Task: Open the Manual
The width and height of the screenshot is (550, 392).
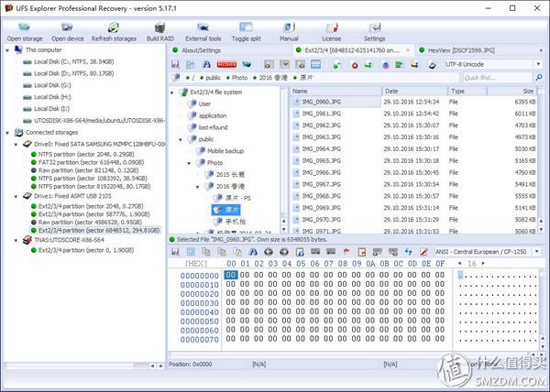Action: coord(289,32)
